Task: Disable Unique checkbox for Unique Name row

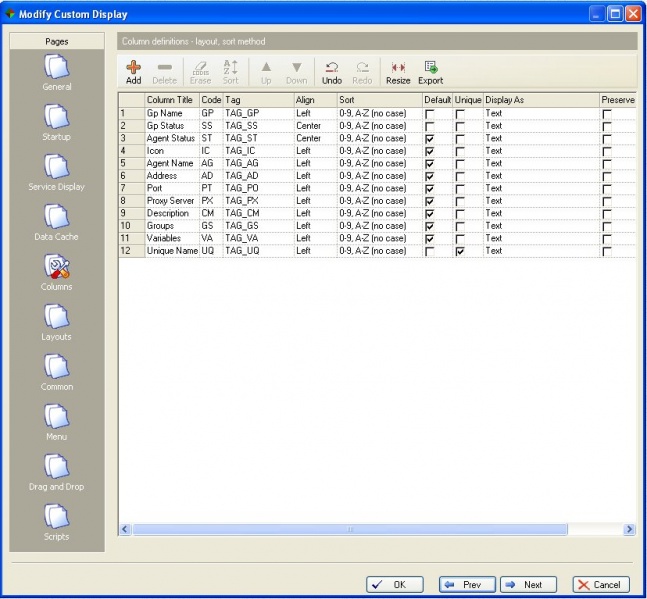Action: (460, 252)
